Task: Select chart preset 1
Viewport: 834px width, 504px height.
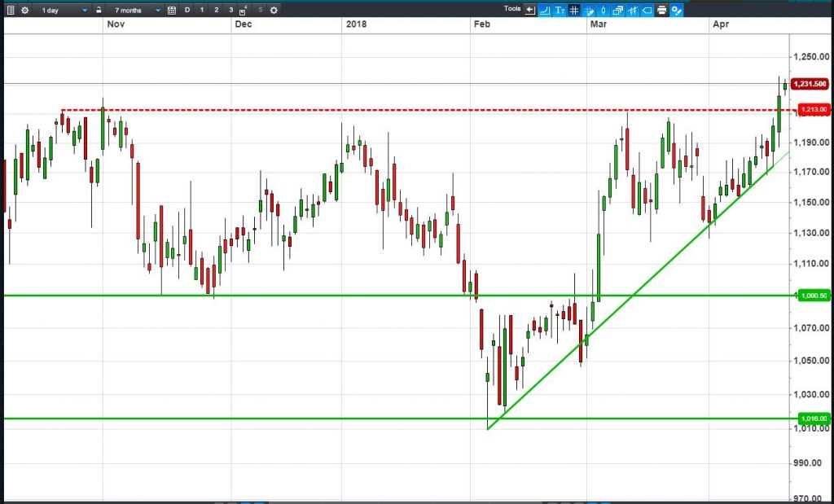Action: coord(202,10)
